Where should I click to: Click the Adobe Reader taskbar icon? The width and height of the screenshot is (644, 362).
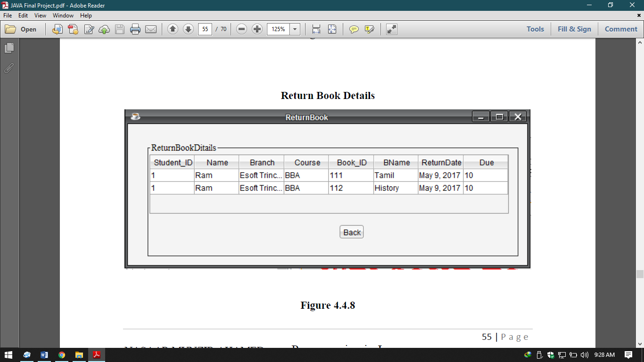pyautogui.click(x=97, y=355)
